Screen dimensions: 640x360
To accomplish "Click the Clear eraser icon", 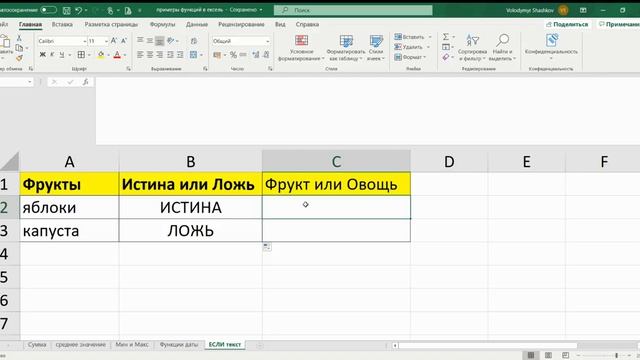I will [446, 57].
